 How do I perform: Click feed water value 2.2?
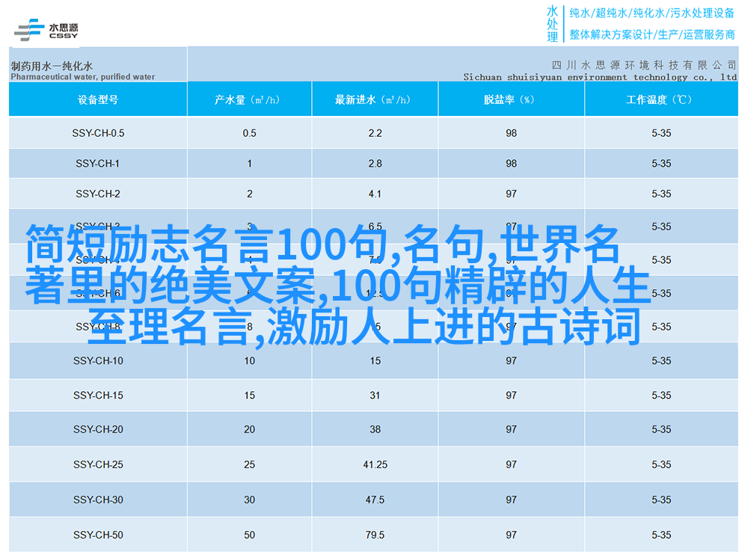[x=375, y=133]
